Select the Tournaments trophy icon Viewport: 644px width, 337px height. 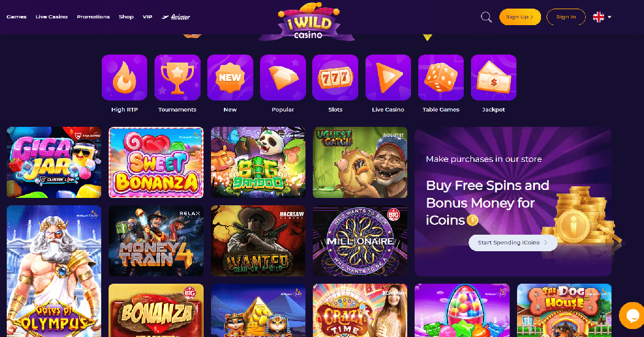pos(177,78)
